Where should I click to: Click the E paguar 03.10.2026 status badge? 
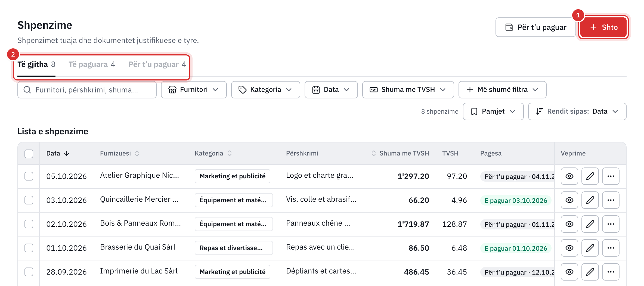click(516, 201)
